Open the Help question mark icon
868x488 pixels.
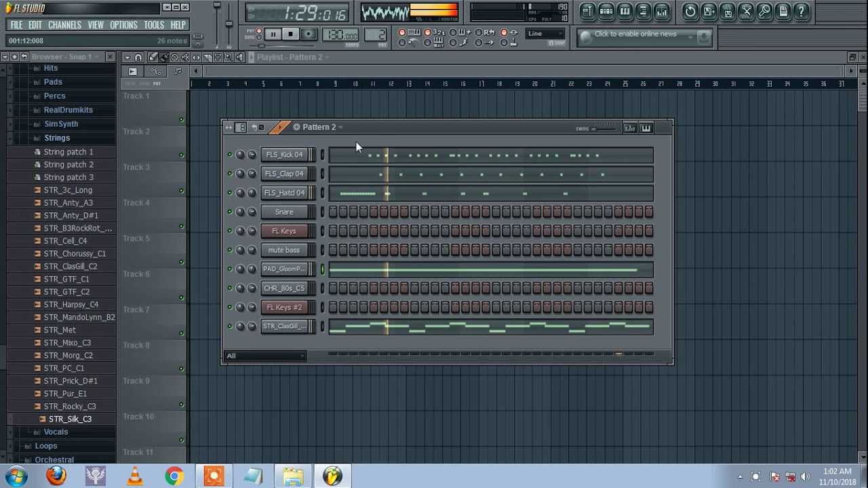pyautogui.click(x=802, y=11)
